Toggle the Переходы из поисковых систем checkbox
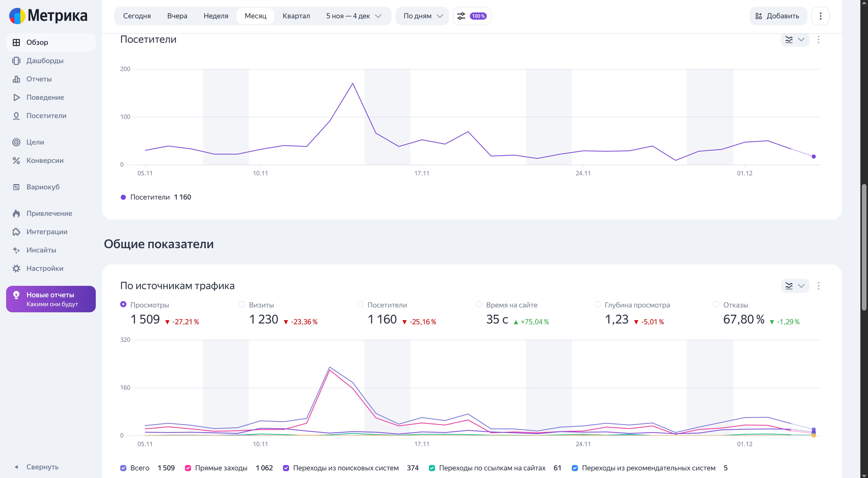868x478 pixels. pos(286,468)
